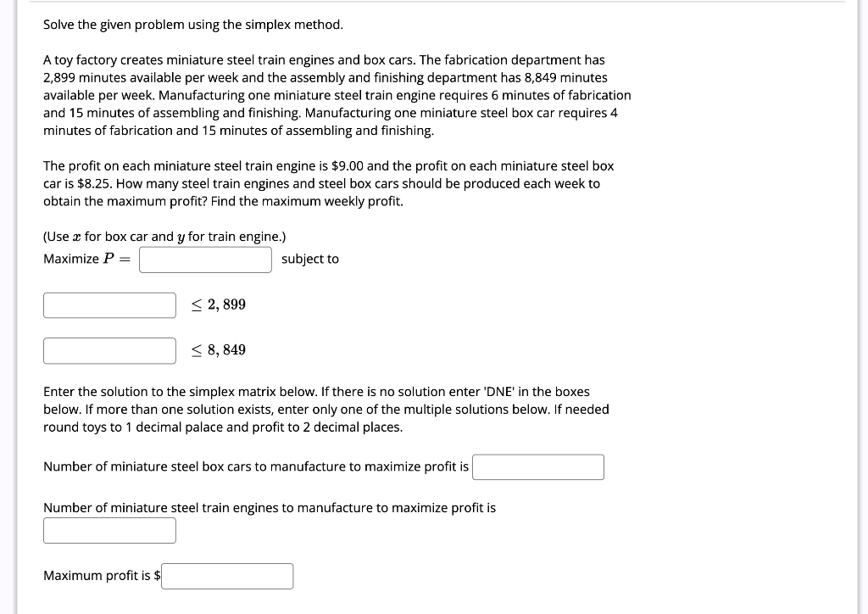Image resolution: width=868 pixels, height=614 pixels.
Task: Click the input next to 'maximize profit is'
Action: tap(537, 466)
